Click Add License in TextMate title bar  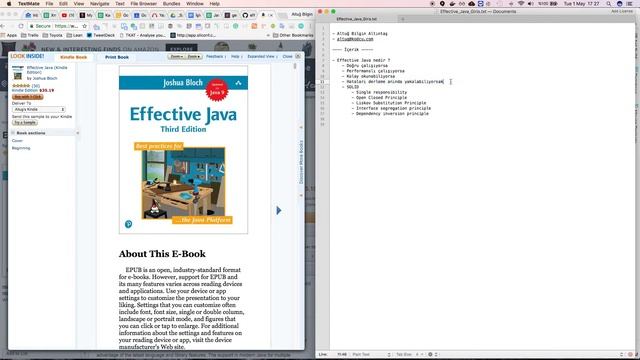(x=622, y=11)
